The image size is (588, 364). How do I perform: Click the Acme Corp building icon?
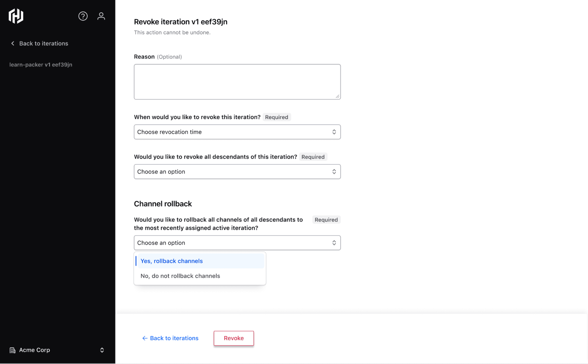coord(12,350)
